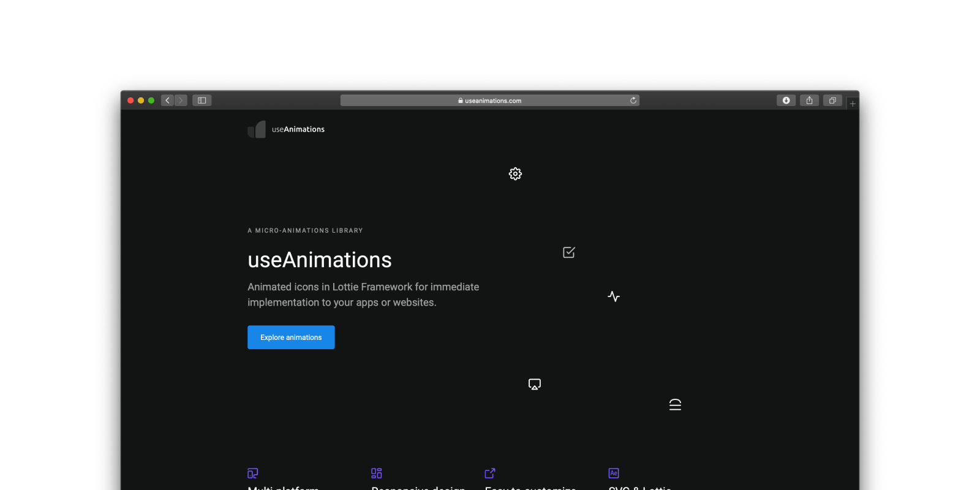980x490 pixels.
Task: Toggle the Safari sidebar
Action: 202,100
